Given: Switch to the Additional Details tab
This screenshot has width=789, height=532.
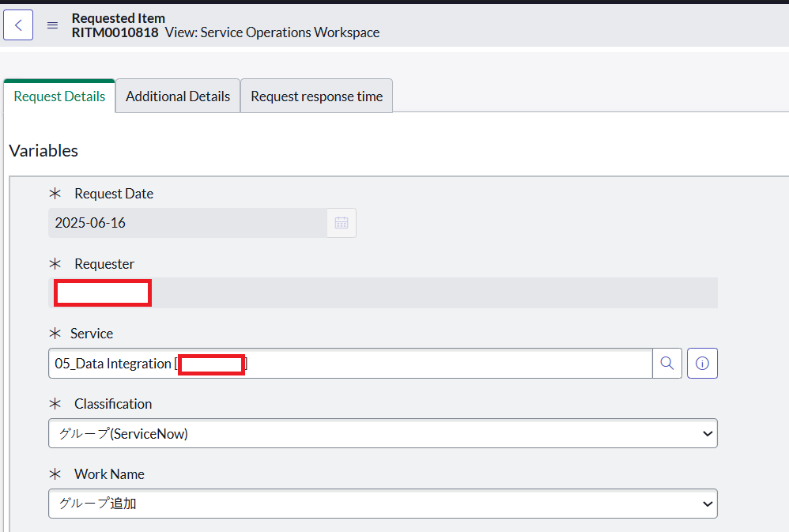Looking at the screenshot, I should 177,96.
